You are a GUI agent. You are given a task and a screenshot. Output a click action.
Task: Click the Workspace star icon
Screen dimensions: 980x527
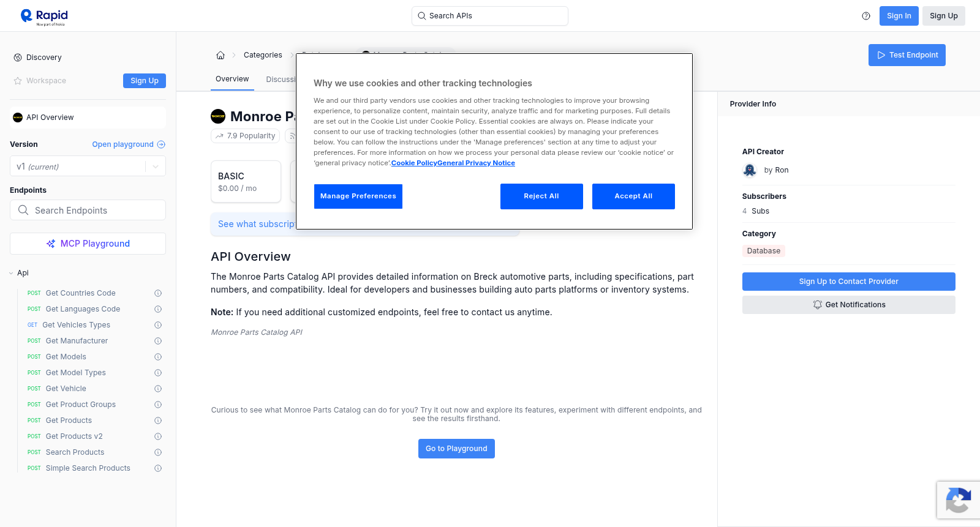pyautogui.click(x=18, y=81)
